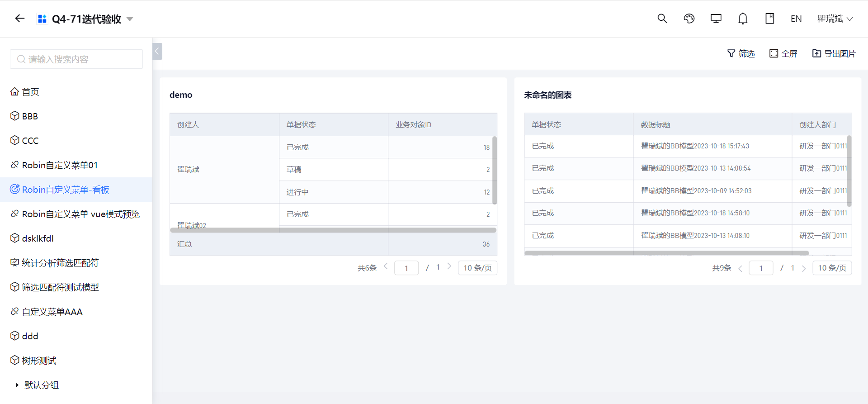
Task: Click the cube icon next to CCC
Action: tap(15, 141)
